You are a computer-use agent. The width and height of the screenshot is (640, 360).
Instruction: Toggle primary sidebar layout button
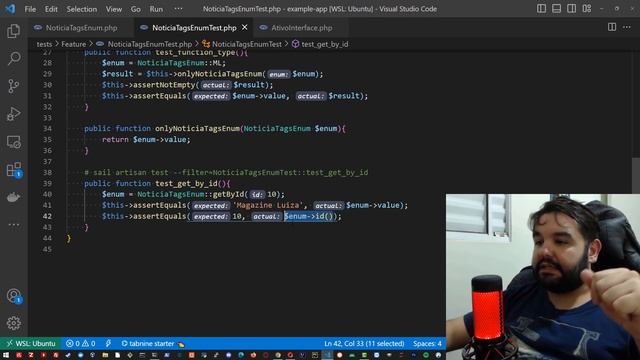541,9
